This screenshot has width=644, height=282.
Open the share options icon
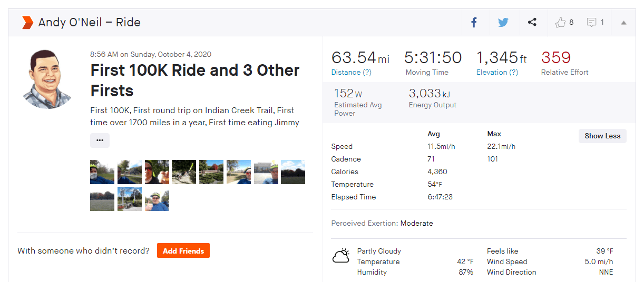click(532, 23)
